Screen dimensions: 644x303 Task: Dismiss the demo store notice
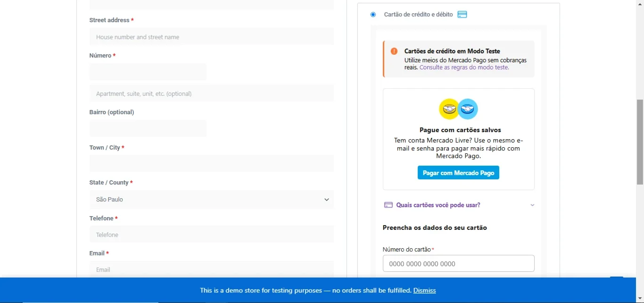[424, 290]
